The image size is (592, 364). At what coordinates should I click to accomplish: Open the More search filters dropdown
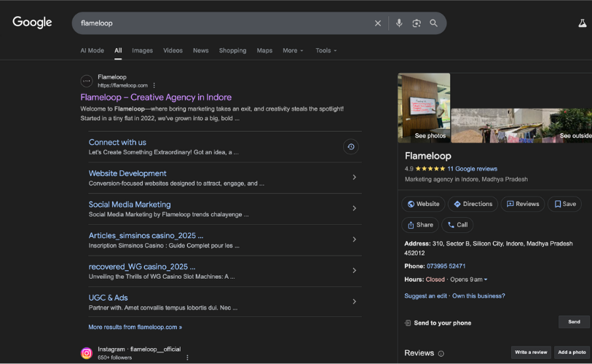pyautogui.click(x=293, y=51)
